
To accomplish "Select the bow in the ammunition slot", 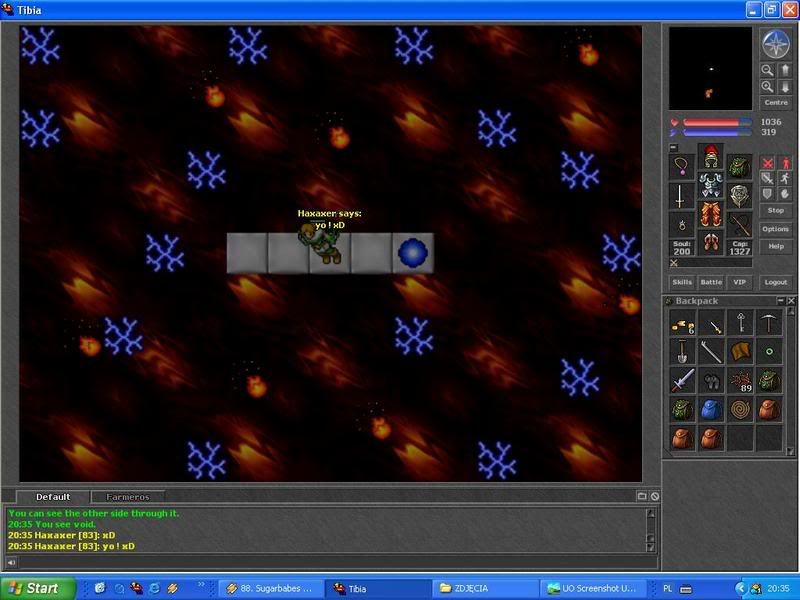I will tap(740, 225).
